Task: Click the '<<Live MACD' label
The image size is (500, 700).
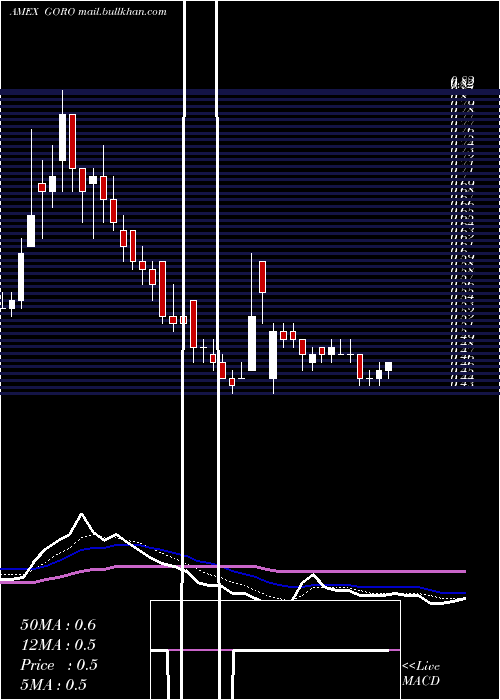Action: point(421,674)
